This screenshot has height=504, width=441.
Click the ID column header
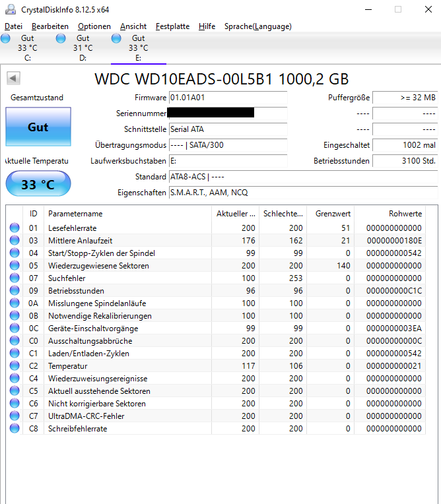point(33,214)
